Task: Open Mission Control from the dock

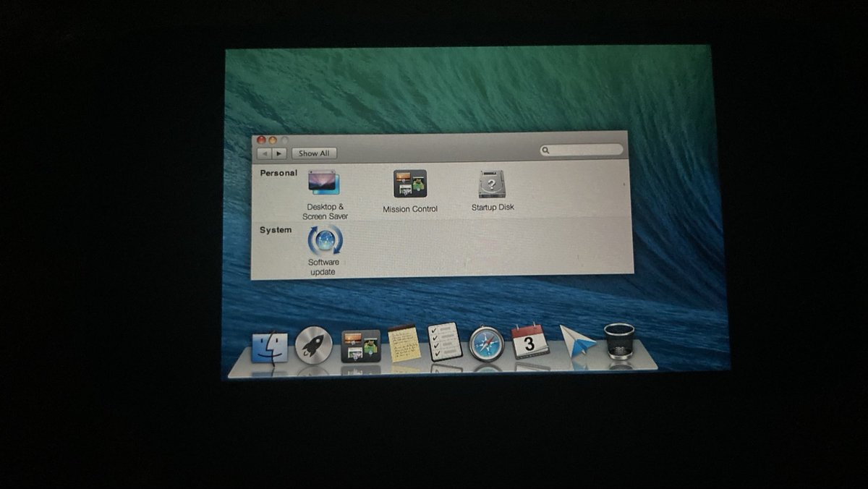Action: [361, 345]
